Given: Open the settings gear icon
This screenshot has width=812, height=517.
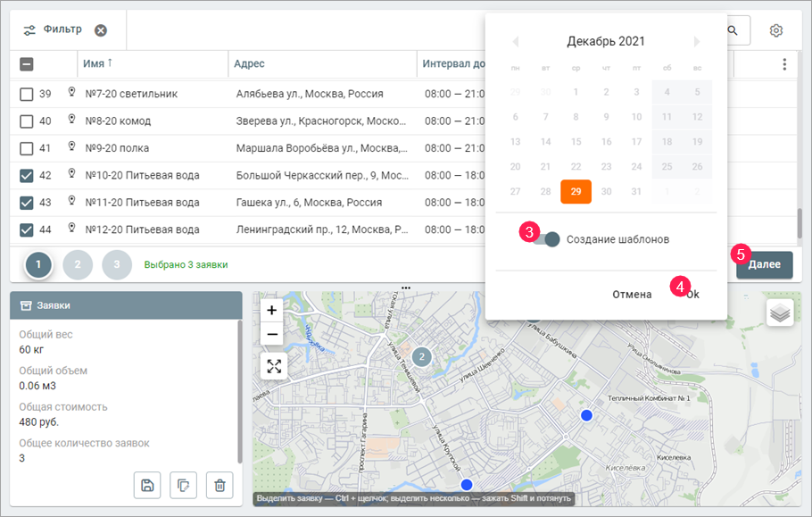Looking at the screenshot, I should point(776,30).
